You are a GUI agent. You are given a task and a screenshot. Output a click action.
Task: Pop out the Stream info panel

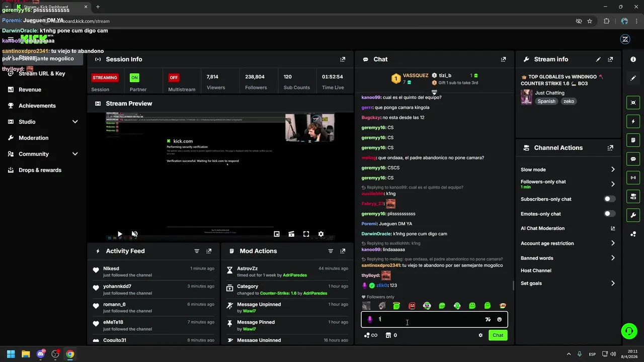pyautogui.click(x=610, y=59)
